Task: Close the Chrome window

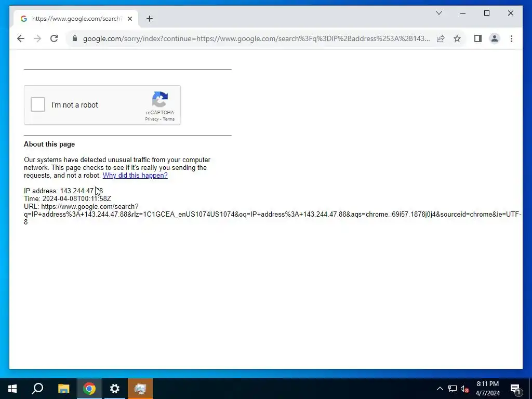Action: click(x=510, y=13)
